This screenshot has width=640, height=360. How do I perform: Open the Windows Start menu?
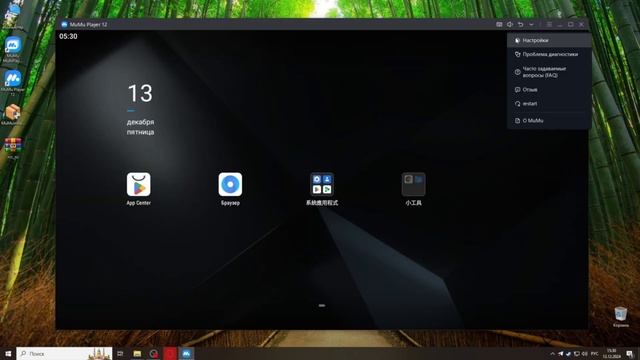click(x=8, y=353)
